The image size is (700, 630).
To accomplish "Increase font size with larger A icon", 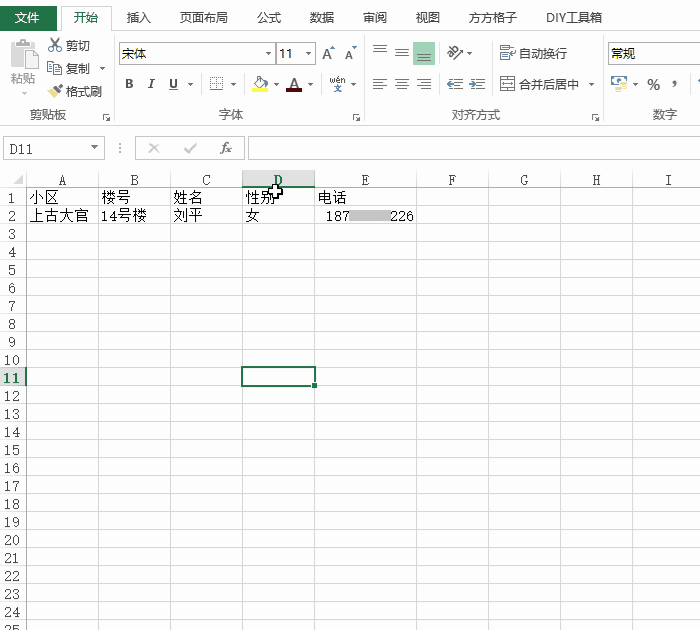I will (x=329, y=54).
